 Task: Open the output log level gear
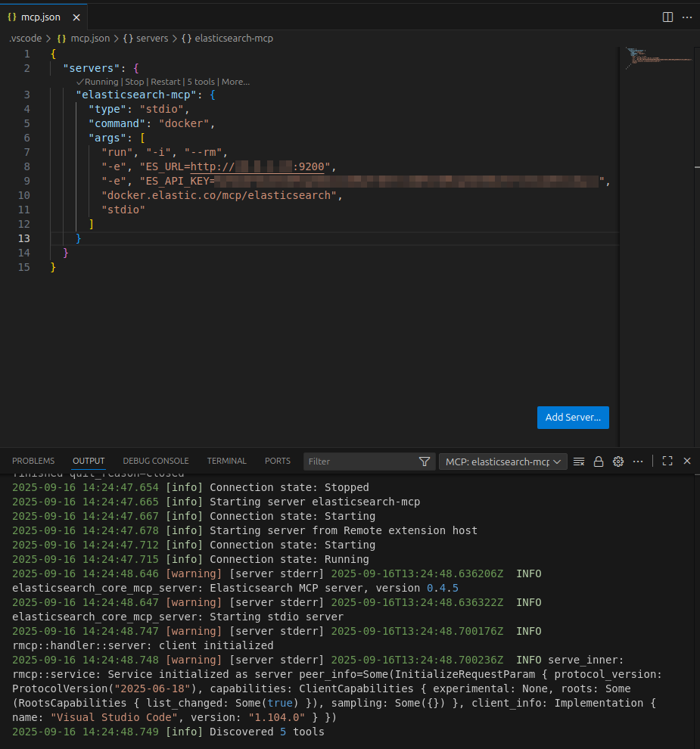point(618,462)
